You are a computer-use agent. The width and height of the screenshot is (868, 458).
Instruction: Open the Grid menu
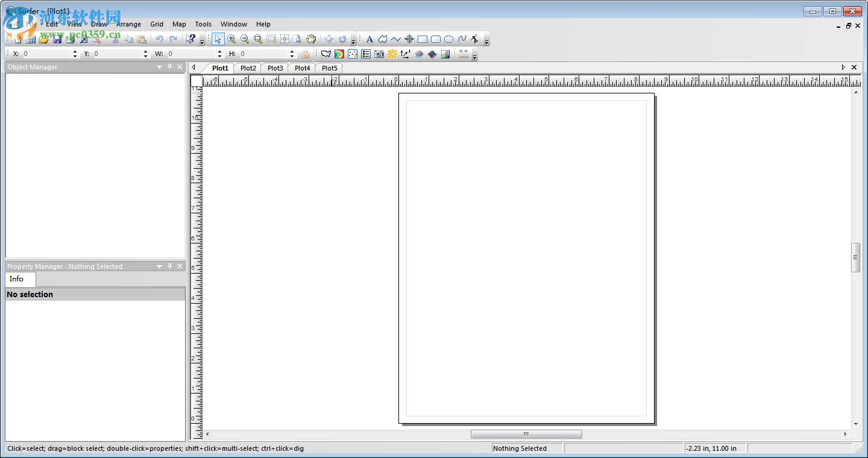point(157,24)
